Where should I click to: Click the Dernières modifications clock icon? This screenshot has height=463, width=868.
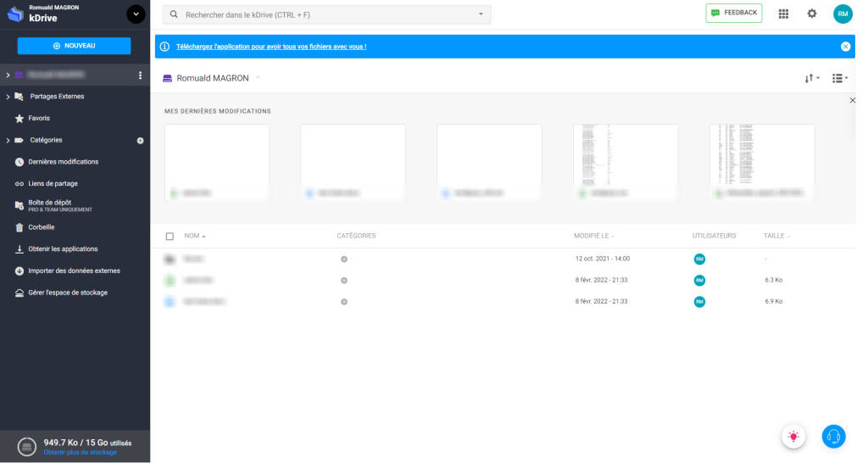pos(19,162)
